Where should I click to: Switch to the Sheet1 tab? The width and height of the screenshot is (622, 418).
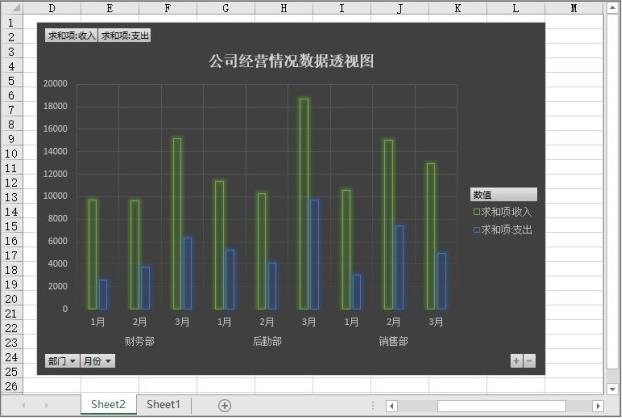163,405
